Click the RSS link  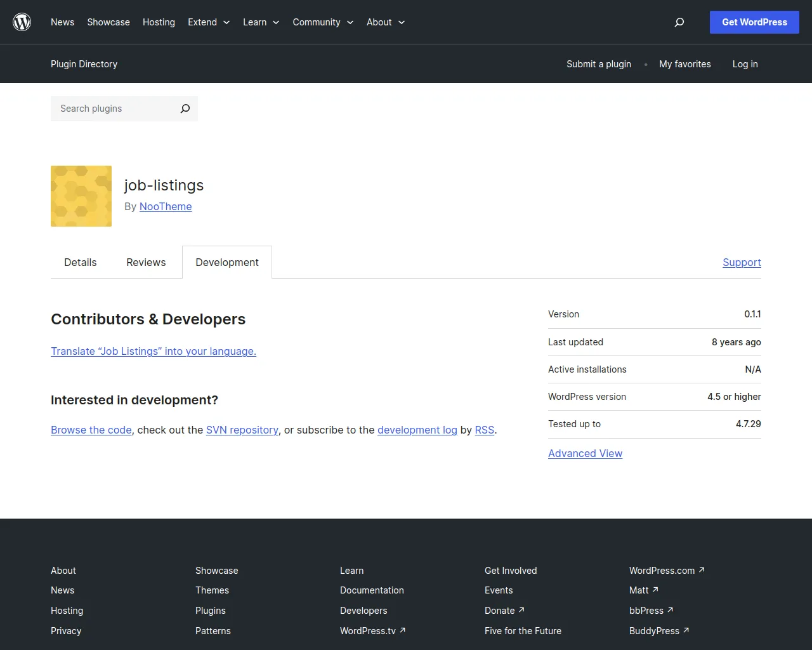pyautogui.click(x=485, y=430)
